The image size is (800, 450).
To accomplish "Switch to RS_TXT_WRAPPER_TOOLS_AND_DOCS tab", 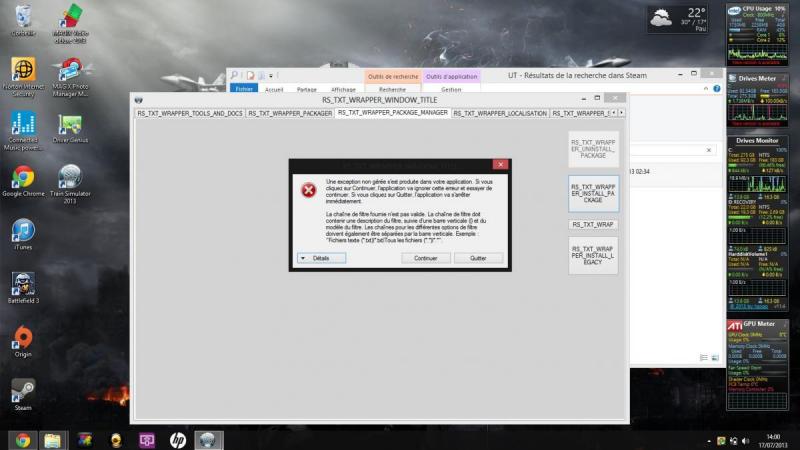I will (190, 113).
